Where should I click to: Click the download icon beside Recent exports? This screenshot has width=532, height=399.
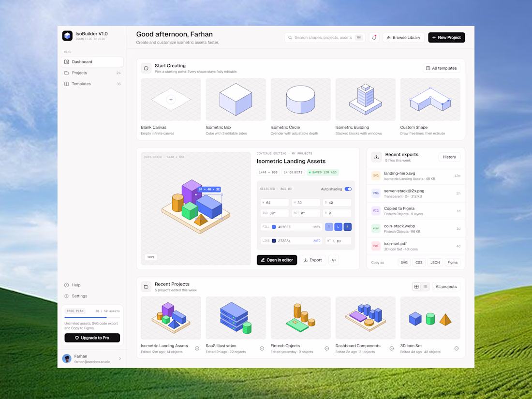(x=376, y=157)
